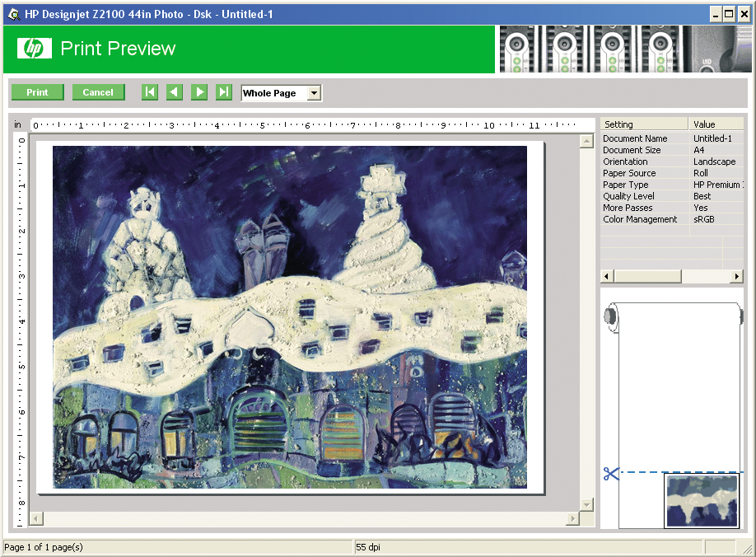Click the settings list left scroll arrow

coord(607,276)
